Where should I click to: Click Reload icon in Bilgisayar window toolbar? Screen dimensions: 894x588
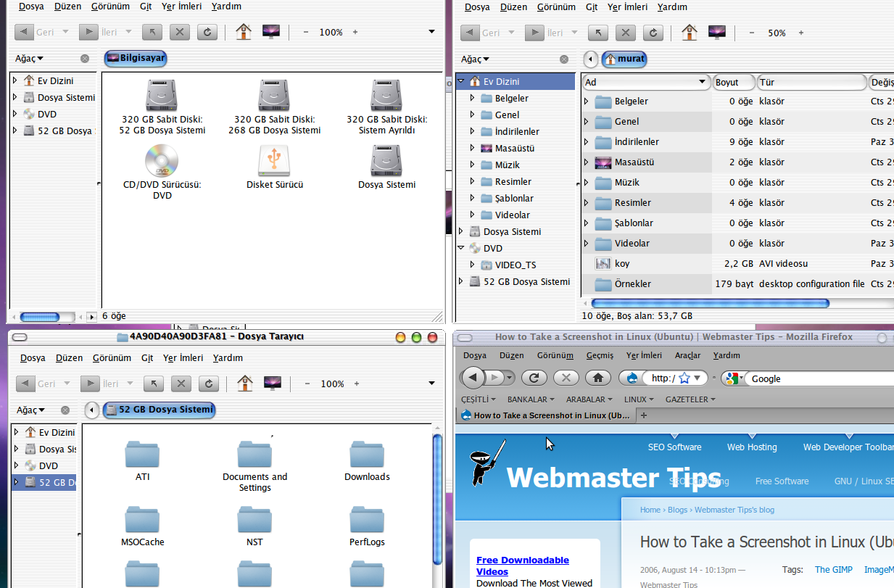pyautogui.click(x=207, y=32)
